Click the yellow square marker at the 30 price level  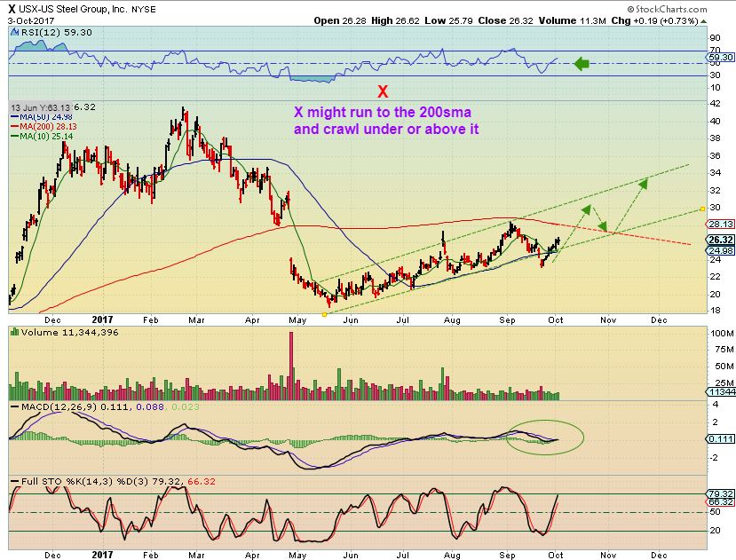(x=702, y=209)
